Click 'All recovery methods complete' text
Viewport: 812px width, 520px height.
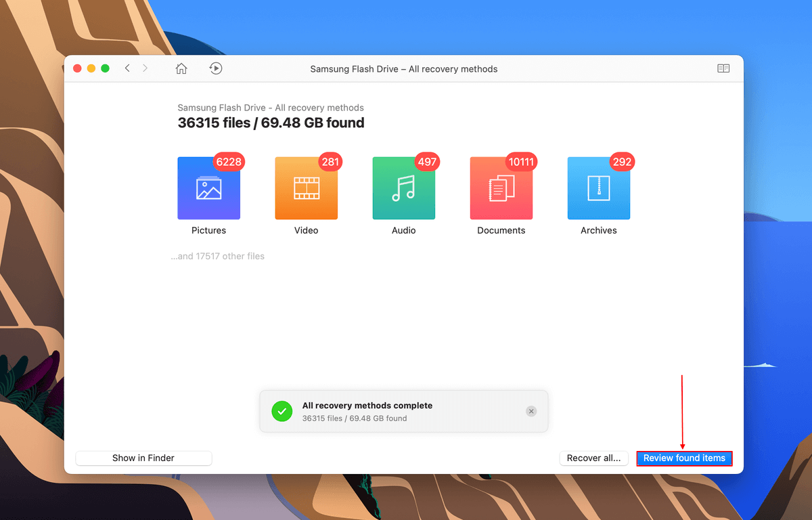367,406
